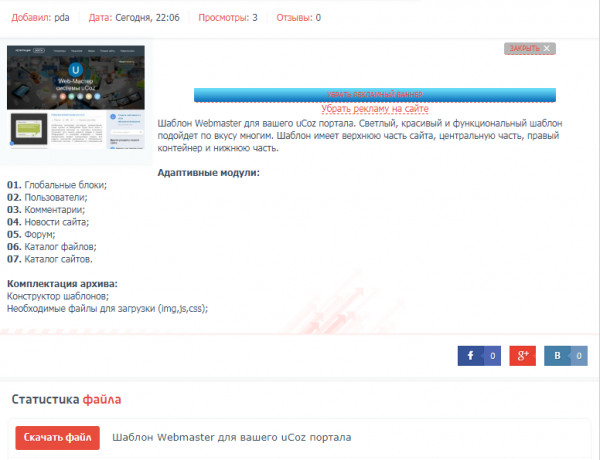Image resolution: width=600 pixels, height=460 pixels.
Task: Click list item 02. Пользователи
Action: pos(47,197)
